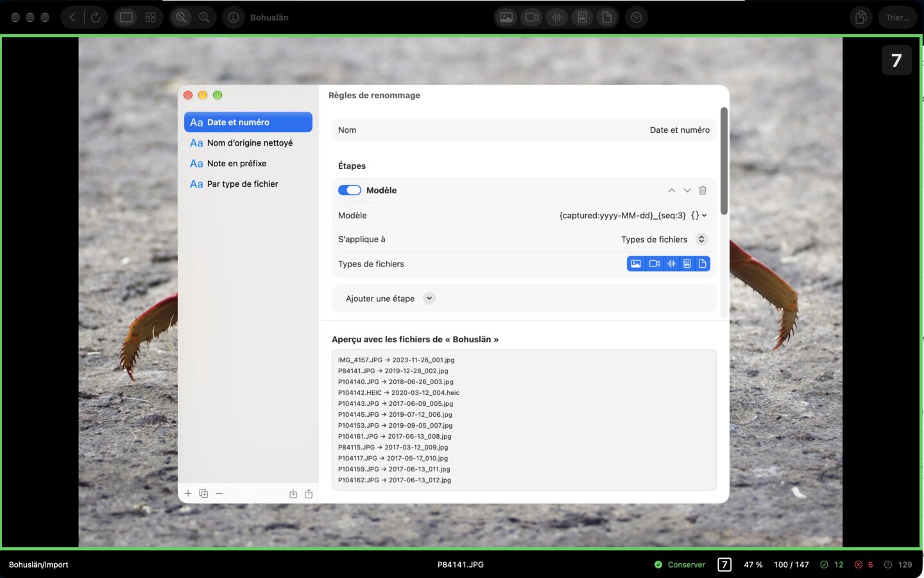Toggle video file type in step

(654, 263)
